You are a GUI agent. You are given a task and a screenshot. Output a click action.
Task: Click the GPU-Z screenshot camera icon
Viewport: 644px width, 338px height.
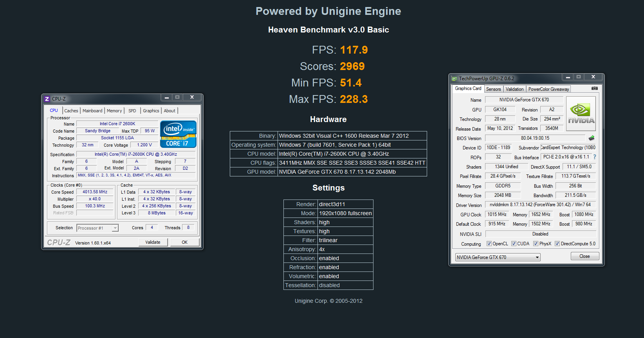[x=594, y=88]
